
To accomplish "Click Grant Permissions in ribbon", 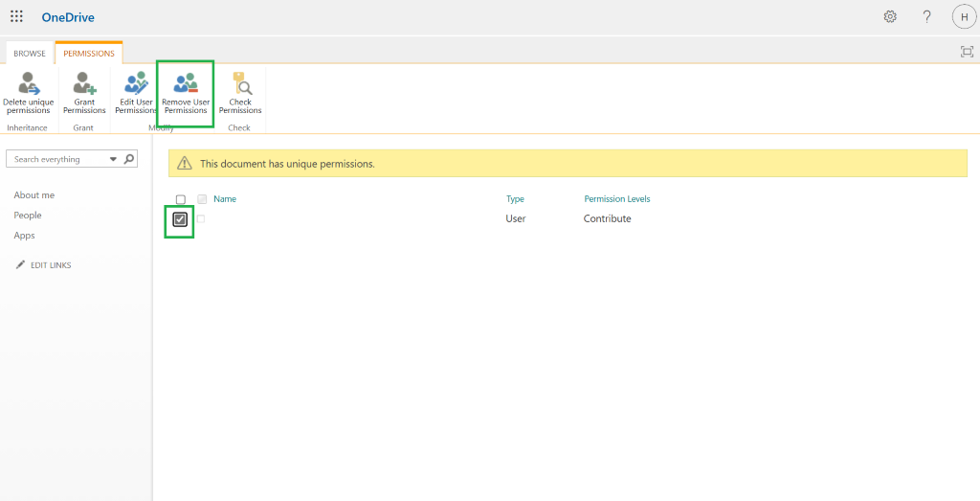I will 84,93.
